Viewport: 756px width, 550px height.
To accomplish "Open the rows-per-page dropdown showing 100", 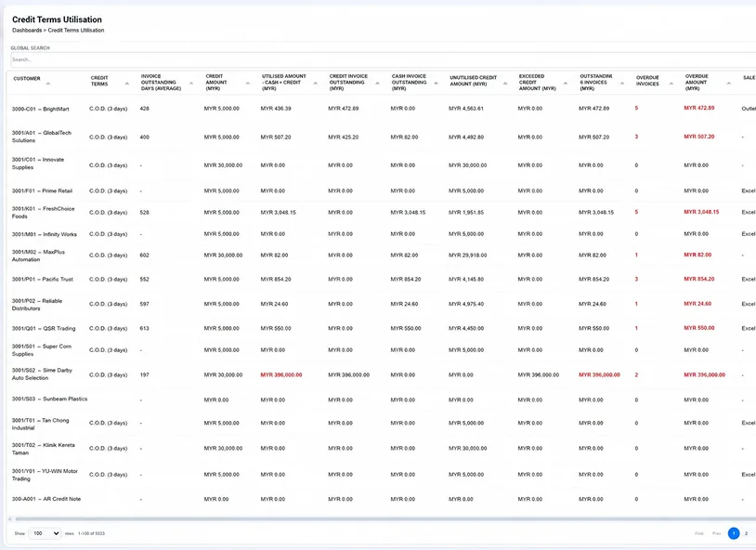I will coord(45,533).
